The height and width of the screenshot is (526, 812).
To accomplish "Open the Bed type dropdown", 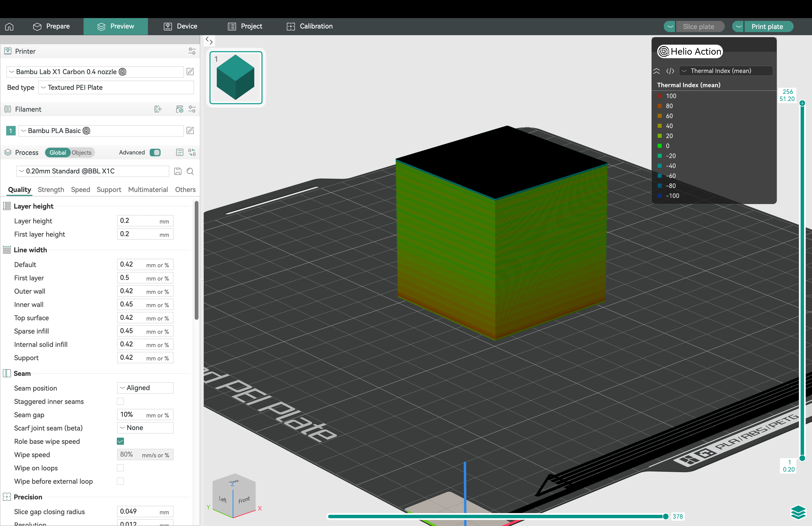I will 116,87.
